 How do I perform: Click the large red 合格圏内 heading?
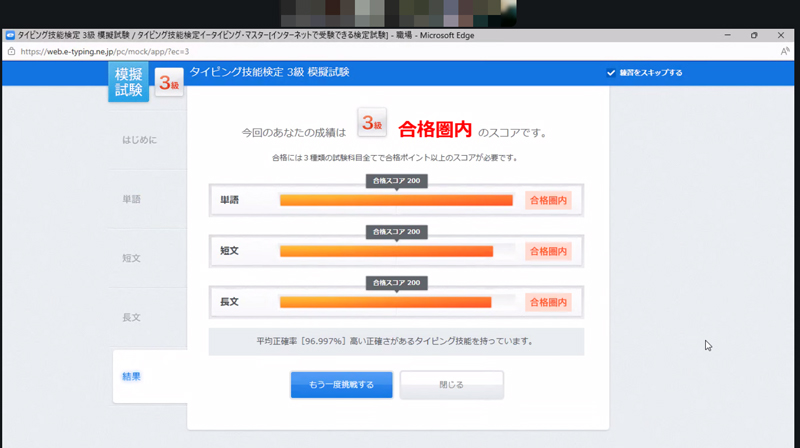[435, 130]
